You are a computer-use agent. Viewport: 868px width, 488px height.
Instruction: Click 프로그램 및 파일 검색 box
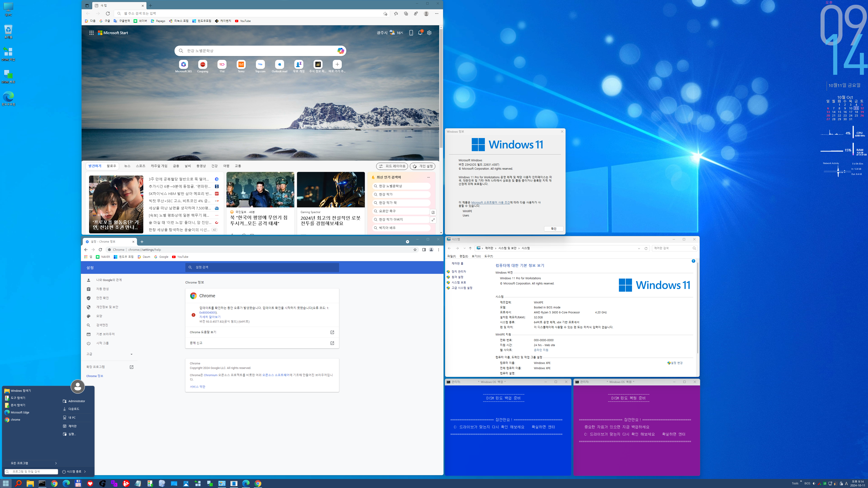[31, 472]
